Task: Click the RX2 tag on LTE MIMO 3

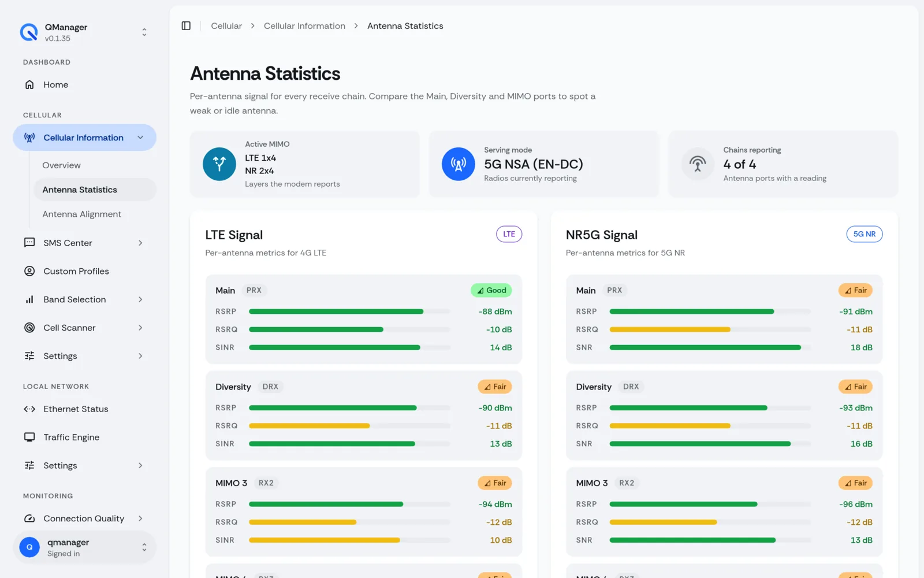Action: point(266,483)
